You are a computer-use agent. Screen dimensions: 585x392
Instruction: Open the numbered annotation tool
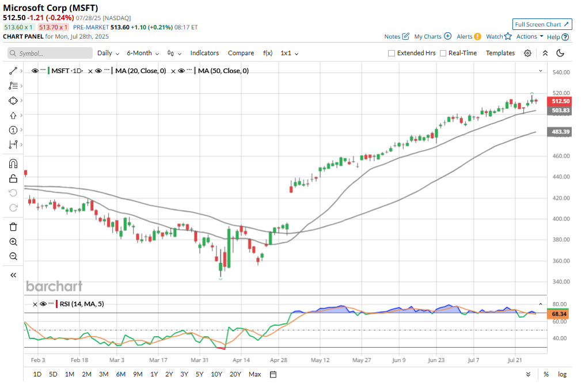click(13, 130)
